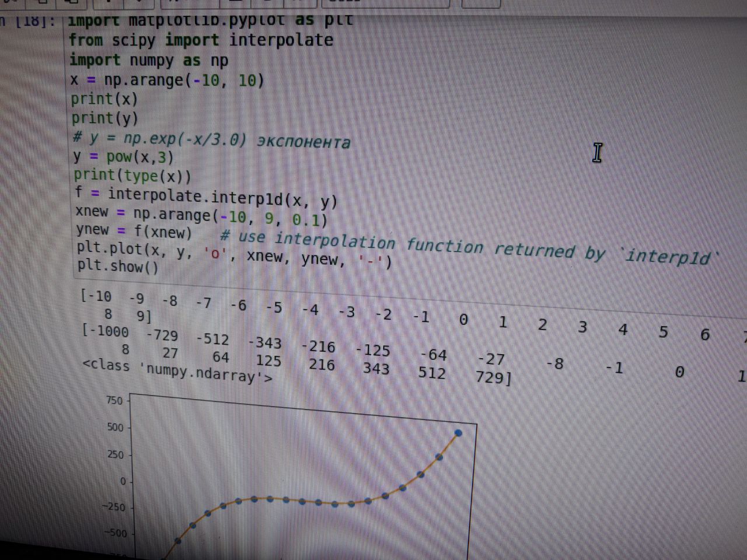Click the '500' y-axis tick label
The height and width of the screenshot is (560, 747).
pos(116,428)
